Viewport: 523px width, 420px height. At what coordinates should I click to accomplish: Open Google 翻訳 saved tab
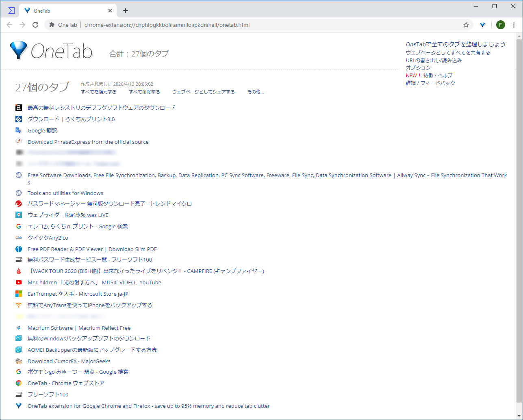coord(42,130)
